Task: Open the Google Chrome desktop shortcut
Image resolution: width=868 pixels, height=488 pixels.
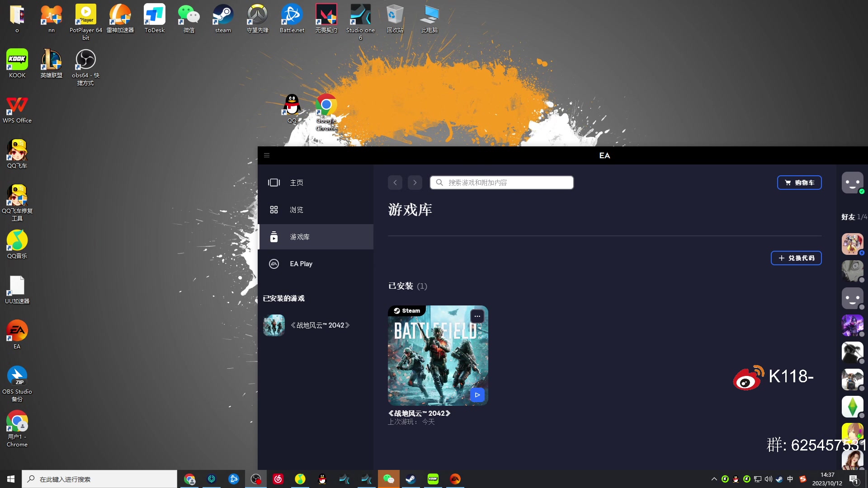Action: coord(326,112)
